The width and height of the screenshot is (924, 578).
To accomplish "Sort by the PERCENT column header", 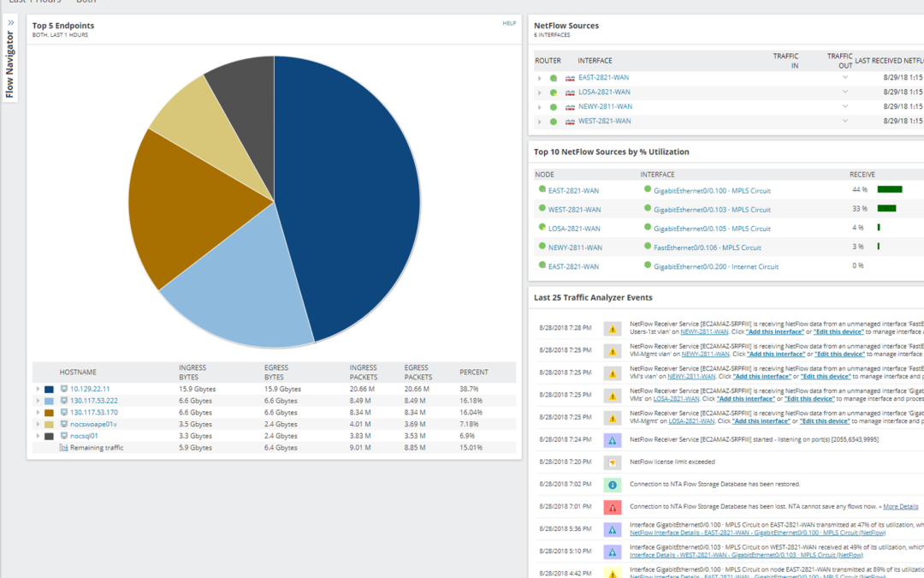I will point(474,372).
